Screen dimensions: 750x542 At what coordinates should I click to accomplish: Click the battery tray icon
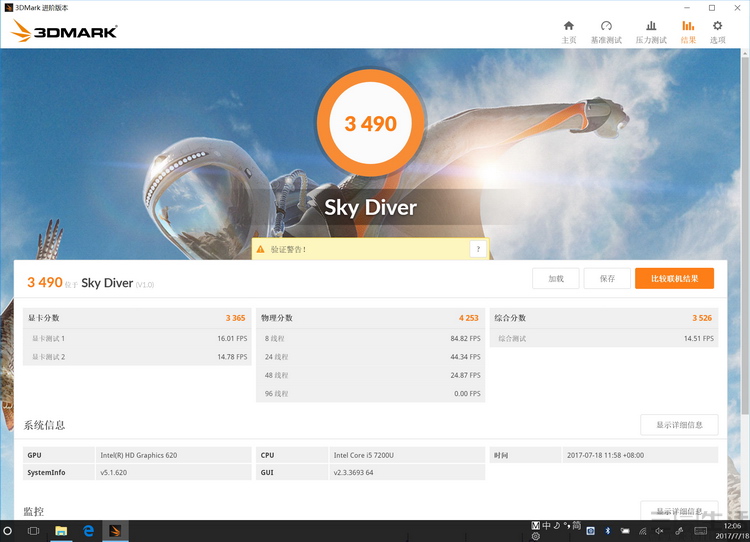coord(625,531)
